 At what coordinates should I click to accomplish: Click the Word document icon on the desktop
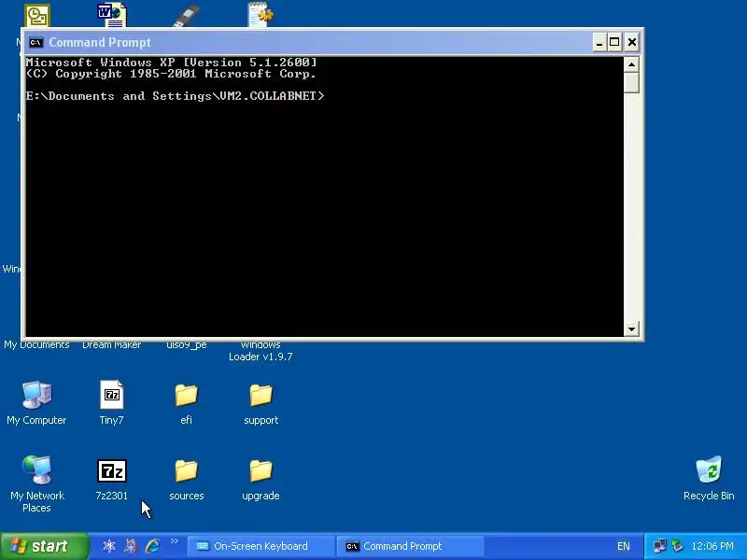click(112, 15)
